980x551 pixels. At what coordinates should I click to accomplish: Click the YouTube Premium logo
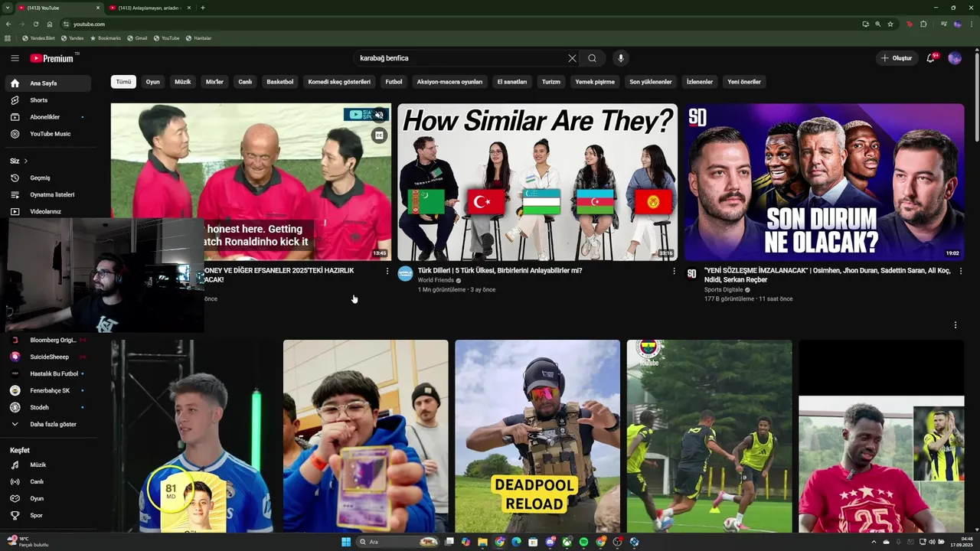(52, 58)
